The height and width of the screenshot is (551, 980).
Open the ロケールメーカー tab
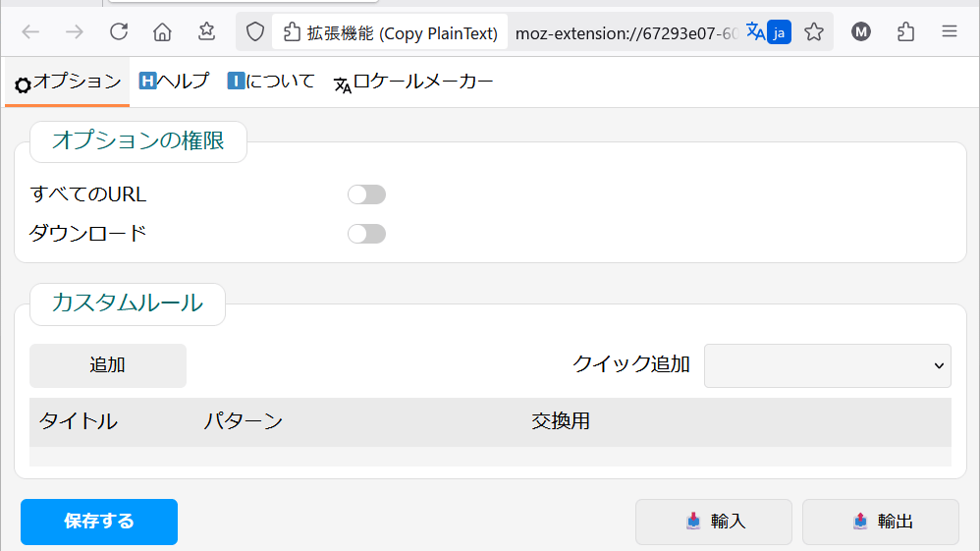pos(413,82)
